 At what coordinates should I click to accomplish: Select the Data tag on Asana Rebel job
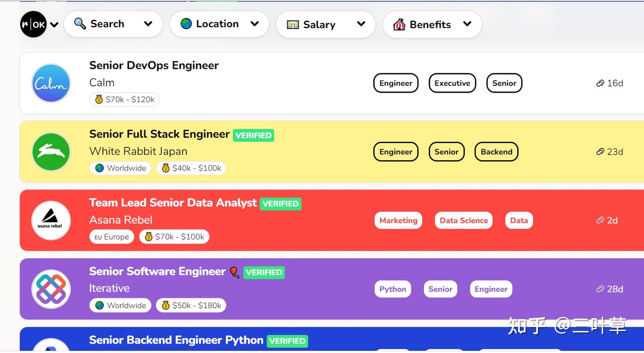pos(519,221)
